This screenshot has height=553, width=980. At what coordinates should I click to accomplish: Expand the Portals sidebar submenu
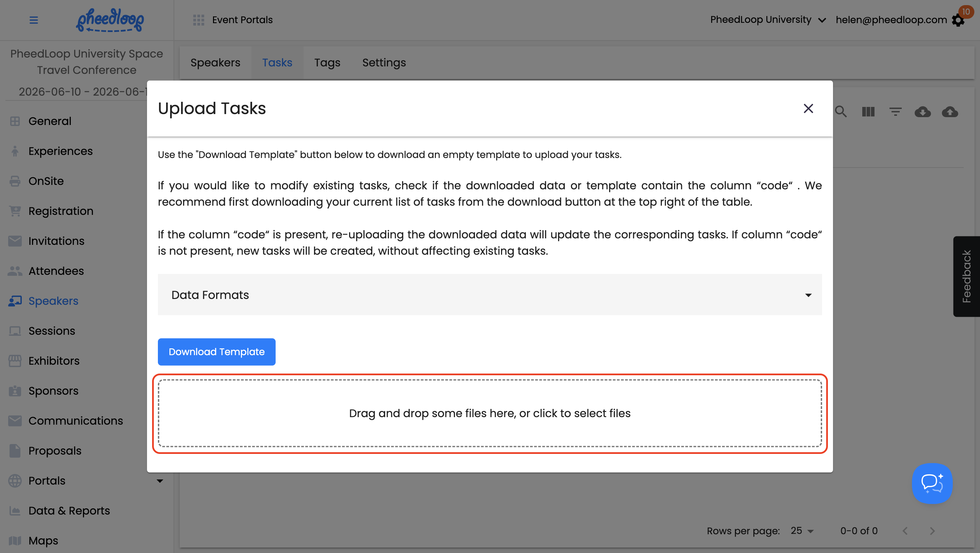(160, 481)
